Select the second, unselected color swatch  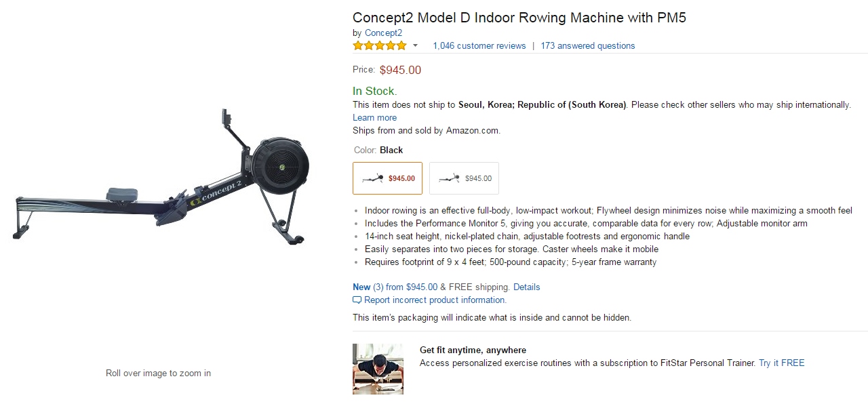(464, 178)
